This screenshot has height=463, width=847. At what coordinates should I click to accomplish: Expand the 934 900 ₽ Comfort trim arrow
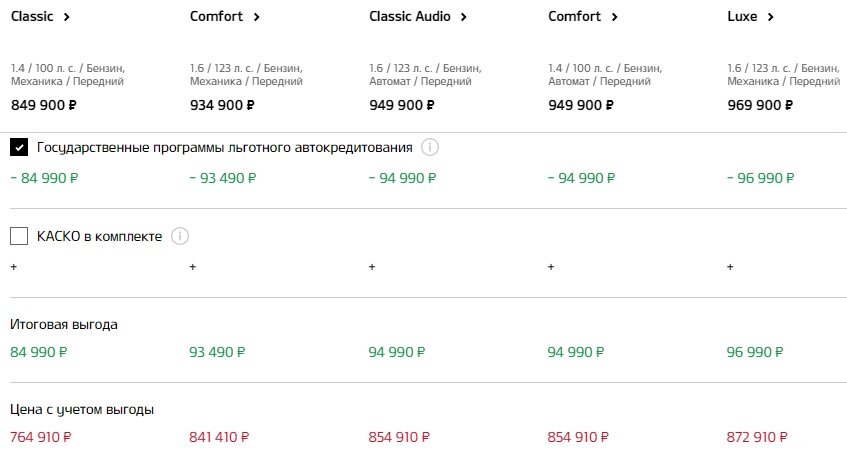click(257, 17)
